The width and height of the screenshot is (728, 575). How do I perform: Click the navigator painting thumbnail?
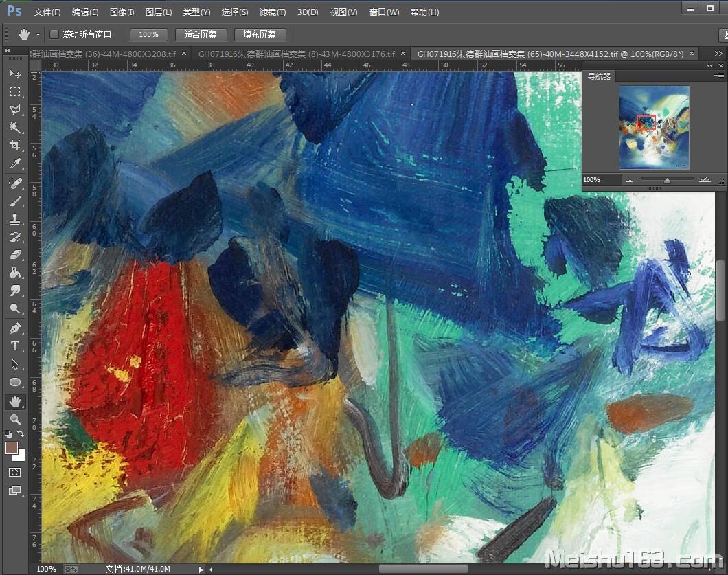pos(655,127)
